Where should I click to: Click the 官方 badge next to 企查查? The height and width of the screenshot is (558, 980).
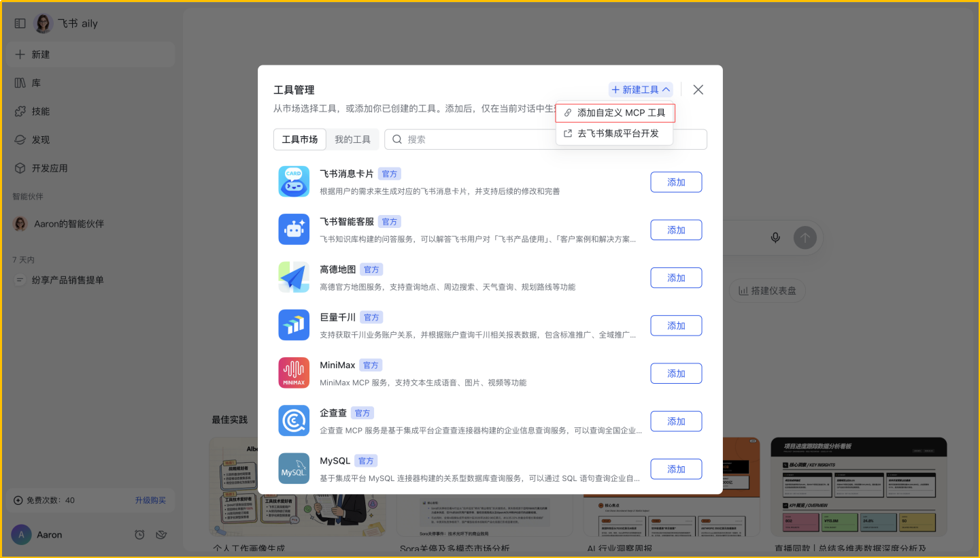pos(362,413)
